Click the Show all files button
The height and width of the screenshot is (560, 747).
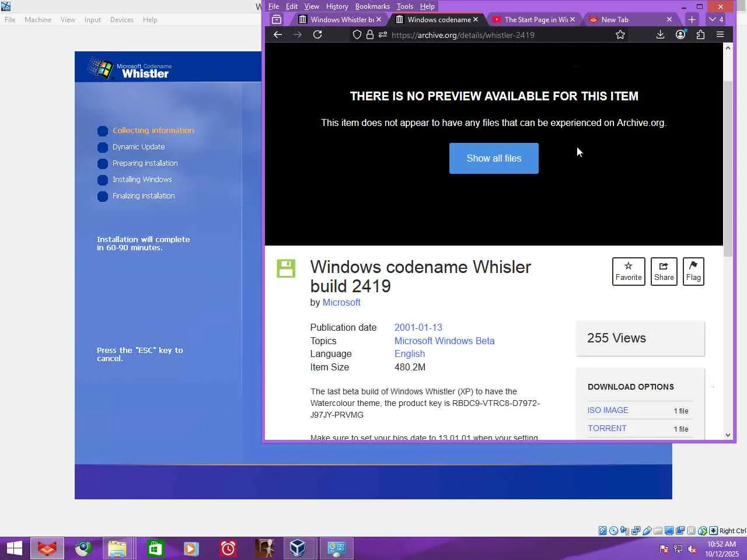(x=494, y=158)
